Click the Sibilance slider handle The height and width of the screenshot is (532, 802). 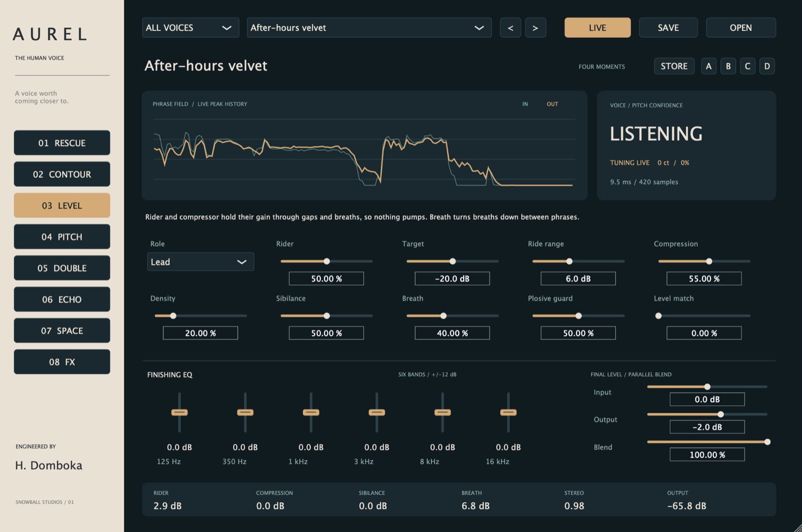coord(327,316)
